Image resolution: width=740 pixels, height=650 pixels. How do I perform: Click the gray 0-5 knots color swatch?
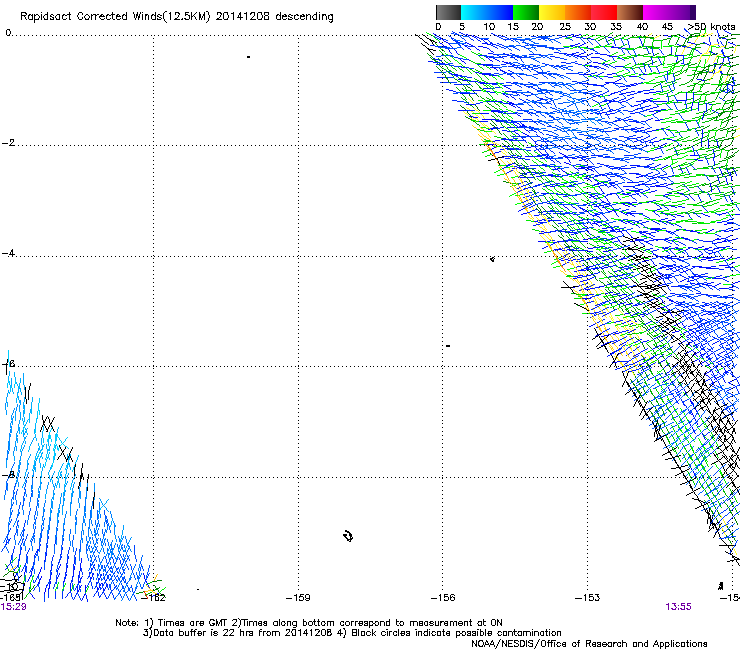coord(448,12)
